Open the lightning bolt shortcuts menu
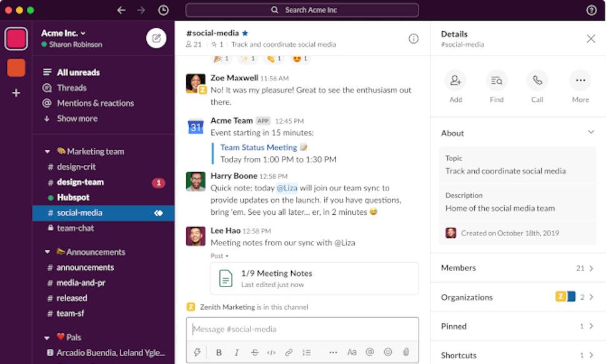606x364 pixels. click(x=197, y=352)
